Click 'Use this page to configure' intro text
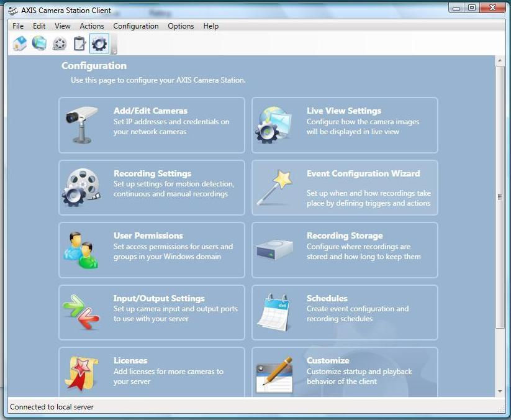This screenshot has width=511, height=420. coord(158,80)
